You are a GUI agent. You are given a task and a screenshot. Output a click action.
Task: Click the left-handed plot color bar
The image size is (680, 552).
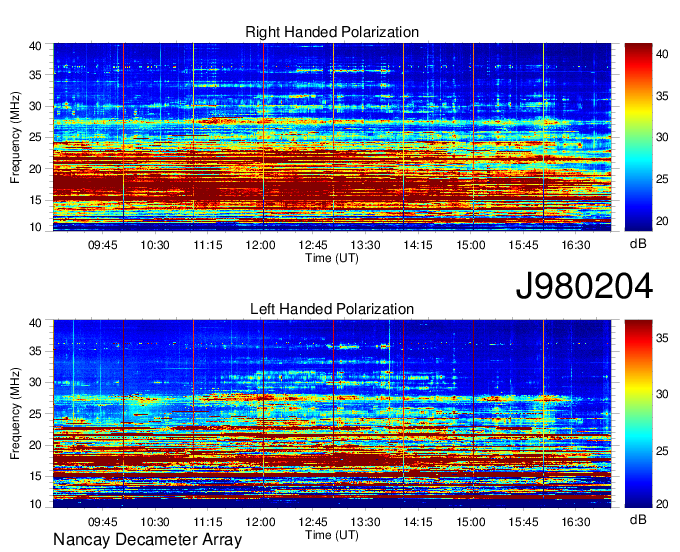point(638,414)
